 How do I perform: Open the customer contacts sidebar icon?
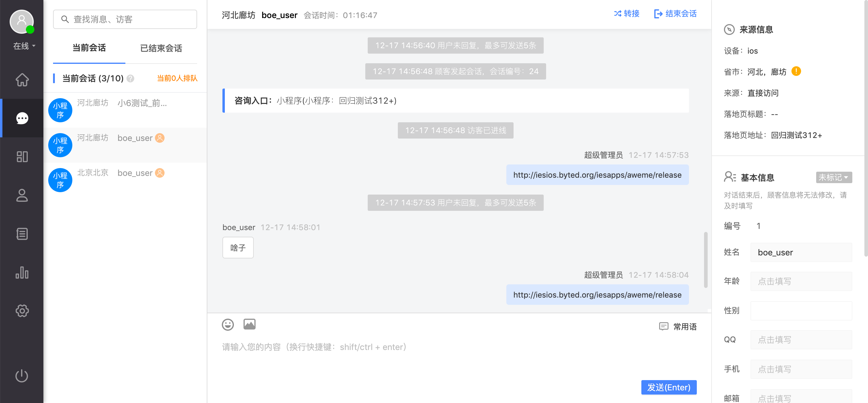click(22, 195)
